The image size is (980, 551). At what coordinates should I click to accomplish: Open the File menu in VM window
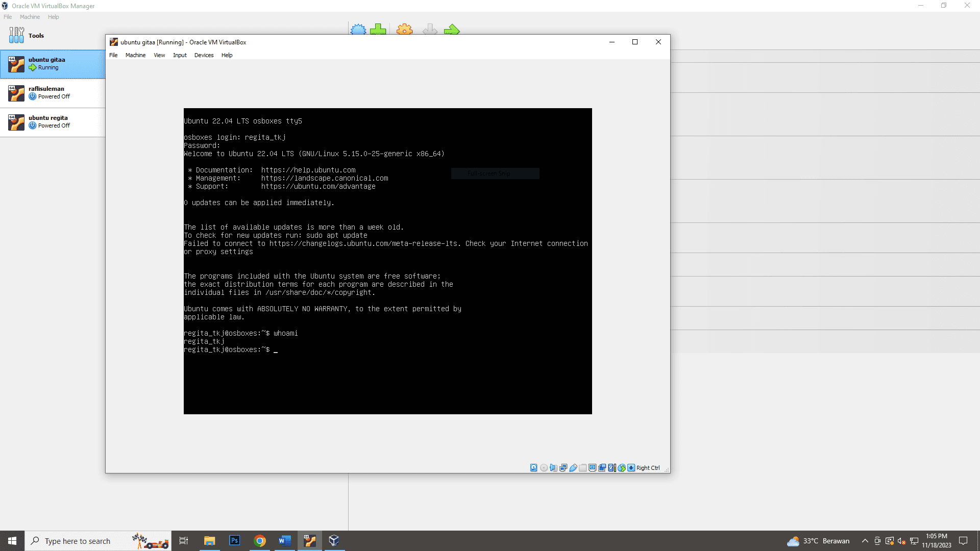113,55
